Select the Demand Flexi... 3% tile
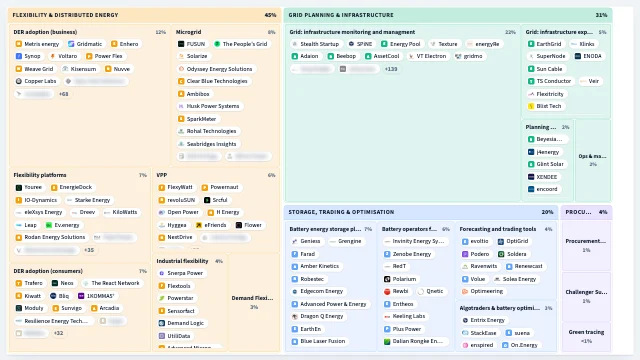 (x=253, y=302)
